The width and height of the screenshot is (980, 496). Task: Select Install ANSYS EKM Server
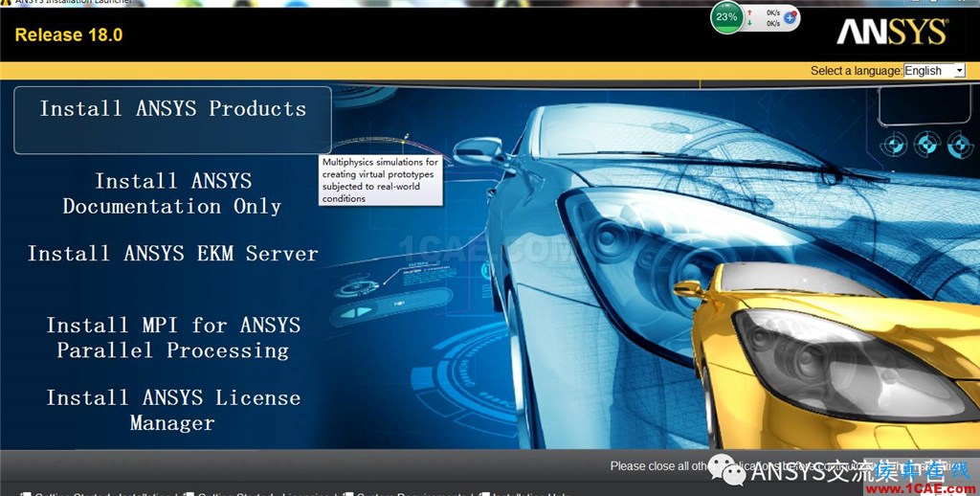point(172,254)
